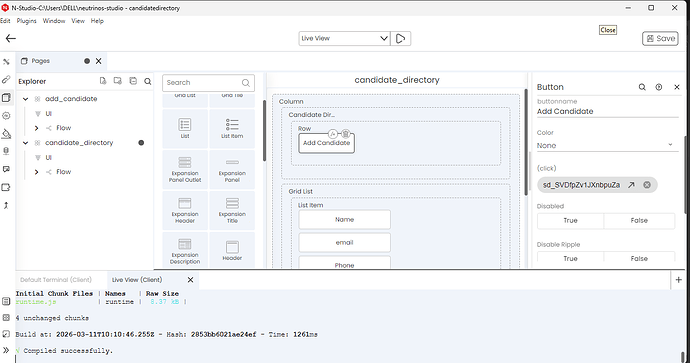This screenshot has width=690, height=363.
Task: Open the paint bucket theme icon in sidebar
Action: pos(6,133)
